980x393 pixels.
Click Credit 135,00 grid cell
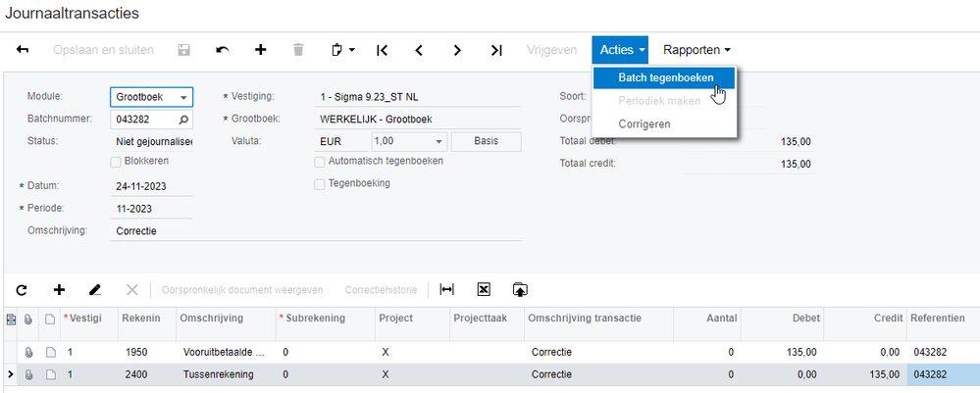point(865,375)
